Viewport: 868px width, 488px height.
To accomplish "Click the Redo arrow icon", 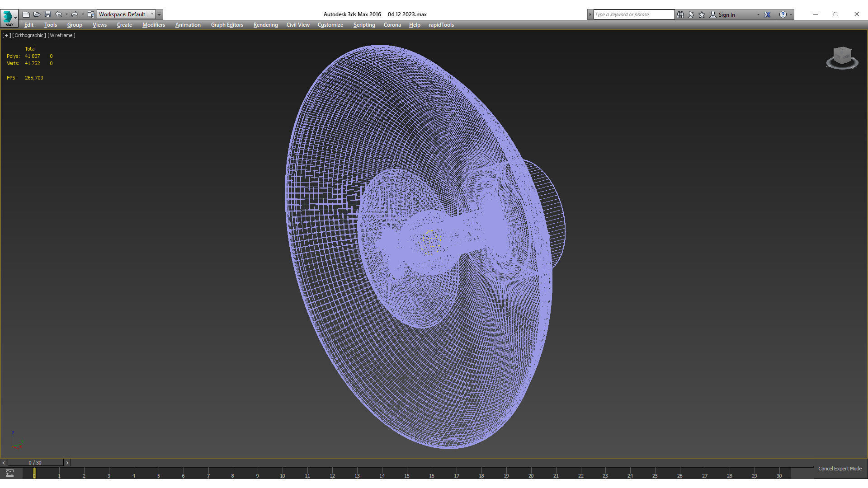I will (75, 14).
